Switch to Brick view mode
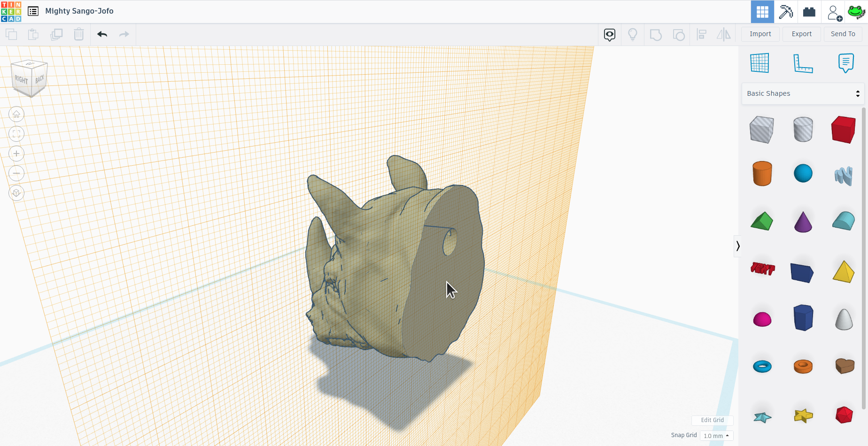The width and height of the screenshot is (868, 446). (x=809, y=11)
